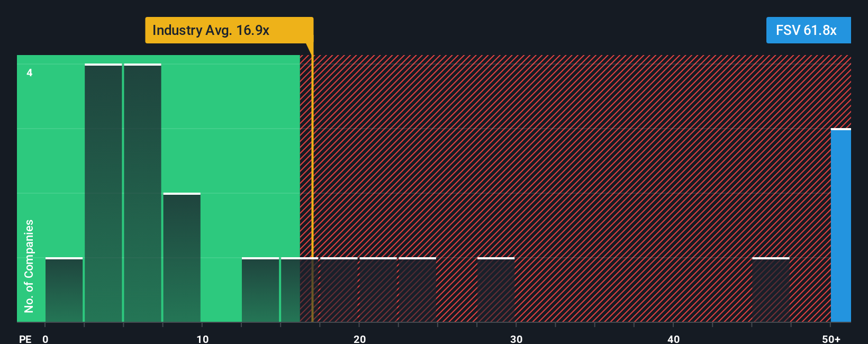Select the blue FSV bar at 50+

(840, 225)
